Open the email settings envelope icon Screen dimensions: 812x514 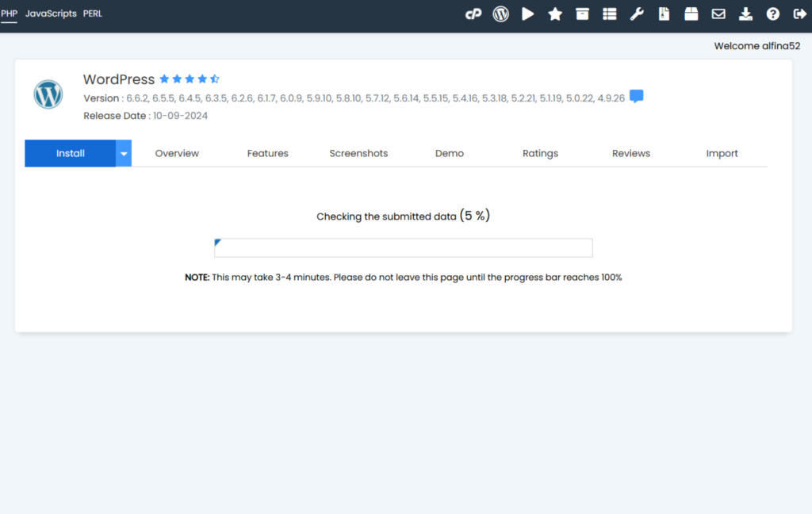point(718,13)
